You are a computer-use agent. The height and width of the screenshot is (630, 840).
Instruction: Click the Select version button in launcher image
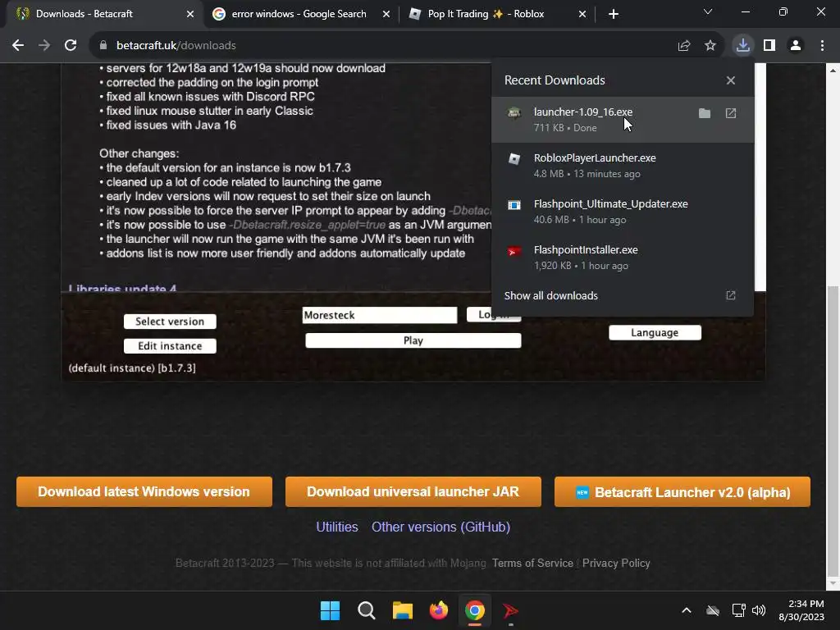pyautogui.click(x=170, y=322)
